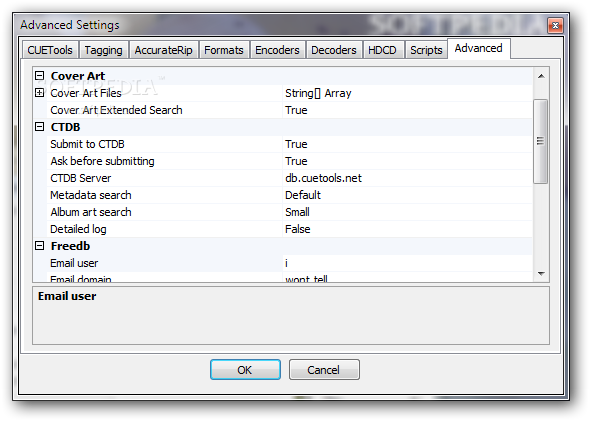Select the Email user property label
The height and width of the screenshot is (421, 590).
(74, 263)
